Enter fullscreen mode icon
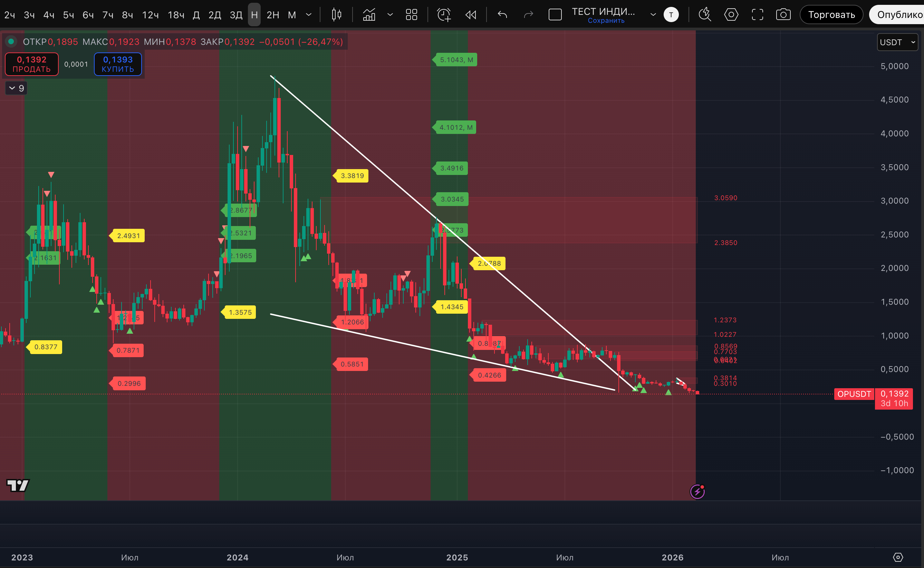Image resolution: width=924 pixels, height=568 pixels. point(757,14)
